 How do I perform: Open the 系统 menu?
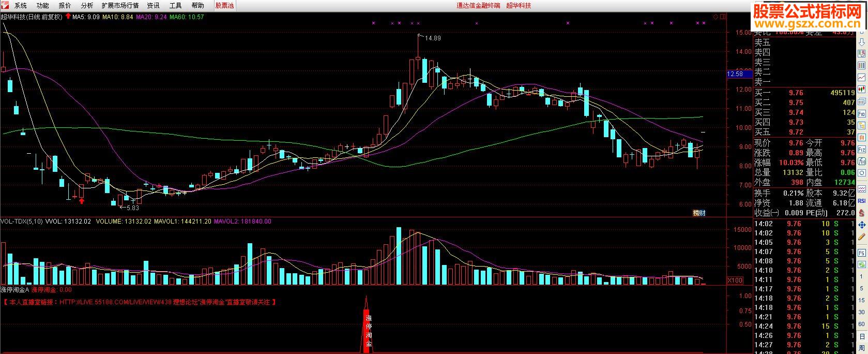[21, 6]
